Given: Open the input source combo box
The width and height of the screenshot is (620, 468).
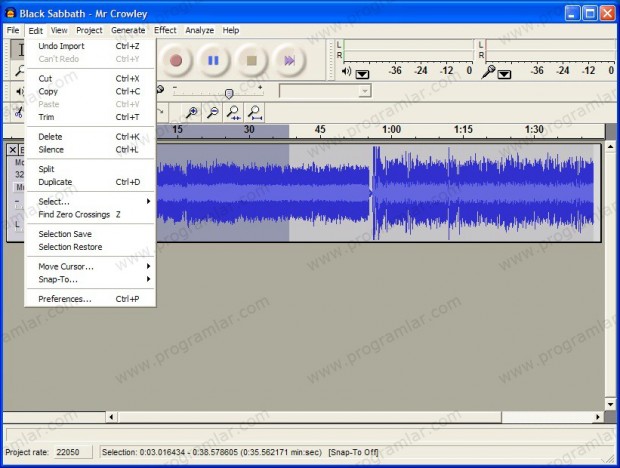Looking at the screenshot, I should point(325,91).
